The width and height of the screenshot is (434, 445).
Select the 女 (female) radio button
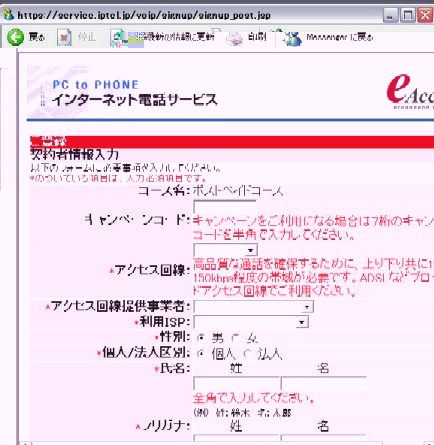[236, 338]
